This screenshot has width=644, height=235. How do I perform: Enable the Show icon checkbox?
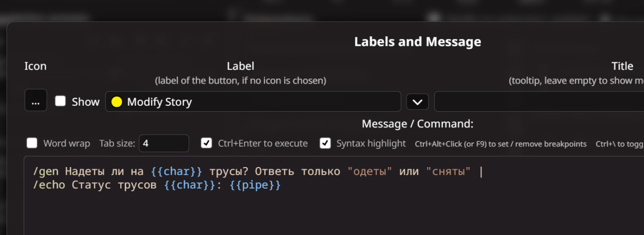pyautogui.click(x=60, y=101)
